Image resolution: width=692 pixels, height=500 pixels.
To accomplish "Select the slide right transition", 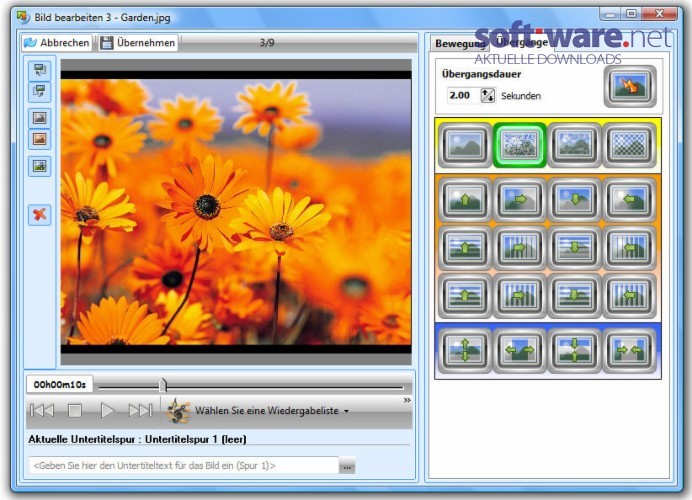I will [520, 199].
